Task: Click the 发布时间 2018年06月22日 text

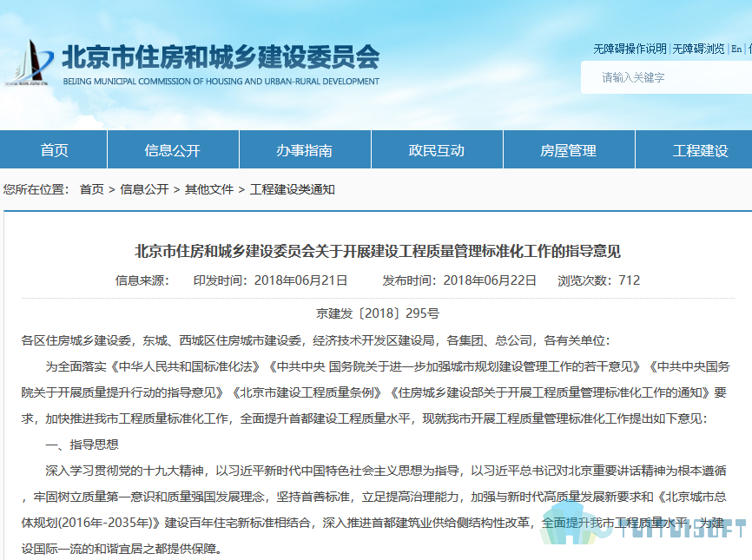Action: click(x=459, y=280)
